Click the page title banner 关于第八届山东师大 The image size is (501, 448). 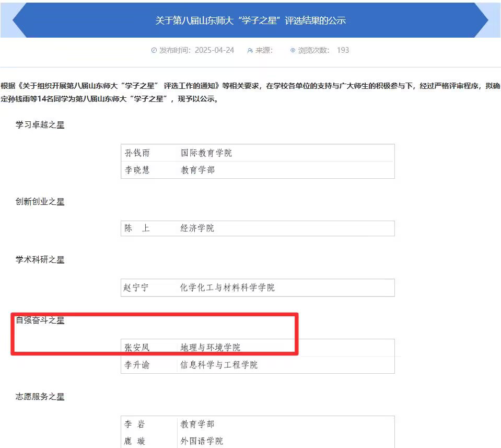250,20
